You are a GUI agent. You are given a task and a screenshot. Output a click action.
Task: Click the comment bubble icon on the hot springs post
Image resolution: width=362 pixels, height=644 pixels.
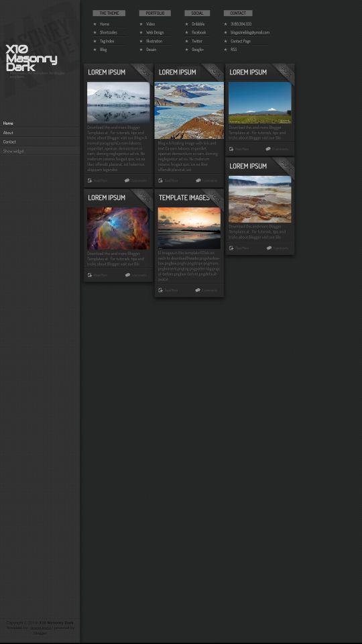point(269,248)
